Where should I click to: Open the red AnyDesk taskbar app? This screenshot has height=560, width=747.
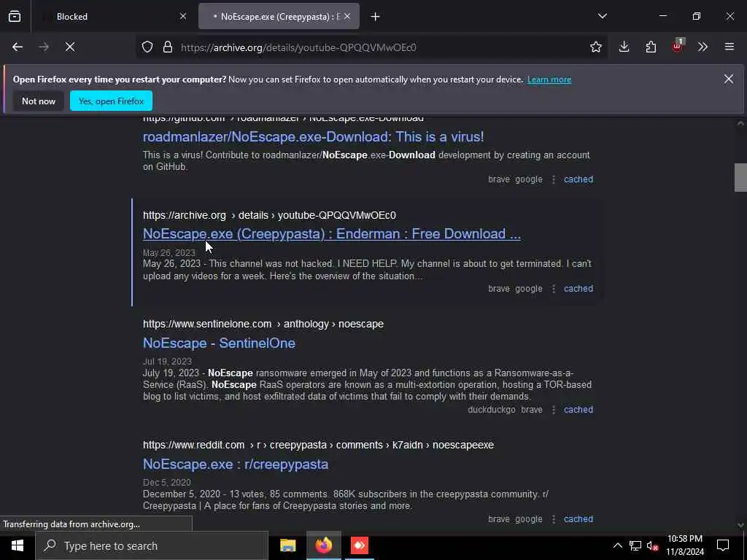coord(360,545)
